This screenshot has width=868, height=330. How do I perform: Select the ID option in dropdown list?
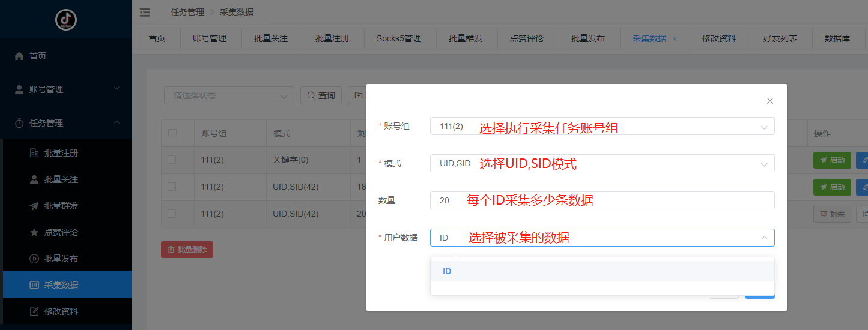pyautogui.click(x=447, y=271)
